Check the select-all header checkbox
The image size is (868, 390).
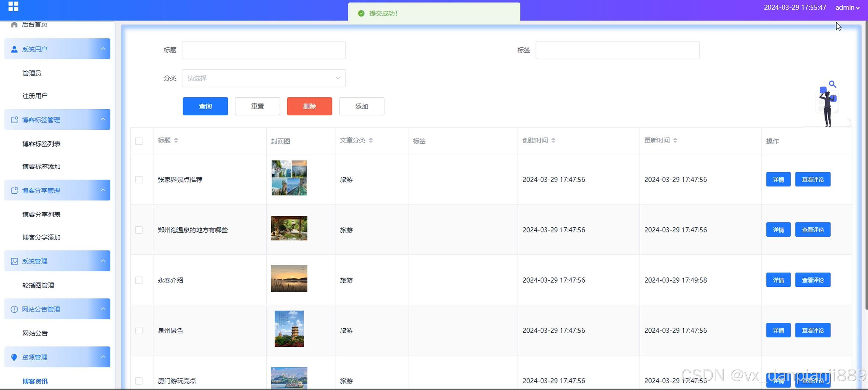pos(139,141)
